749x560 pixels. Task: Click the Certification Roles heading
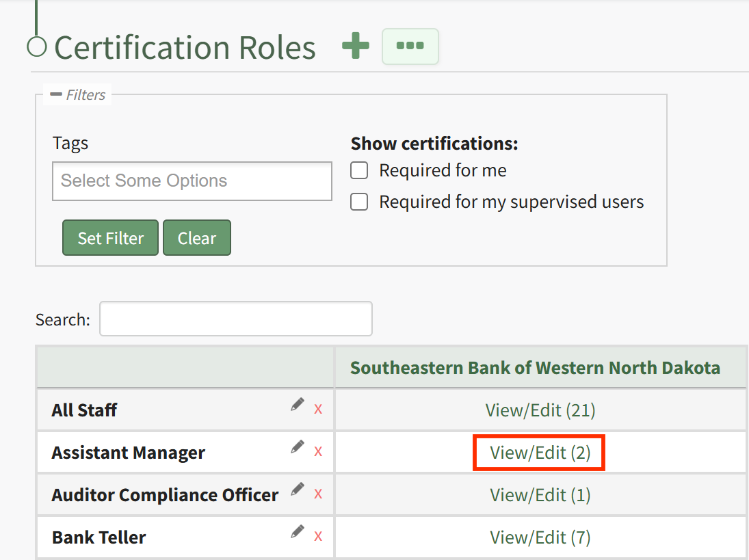tap(185, 47)
